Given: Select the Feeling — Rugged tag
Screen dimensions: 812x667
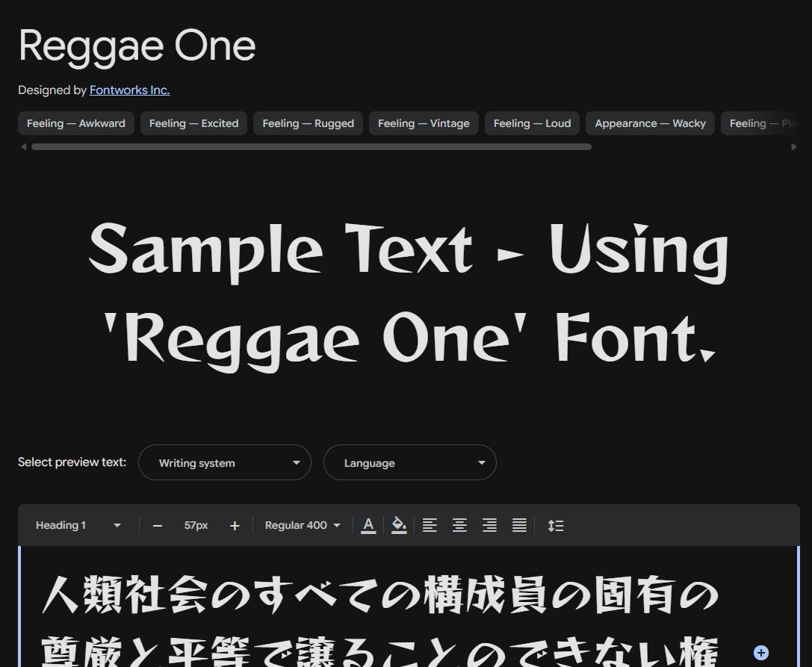Looking at the screenshot, I should (308, 123).
